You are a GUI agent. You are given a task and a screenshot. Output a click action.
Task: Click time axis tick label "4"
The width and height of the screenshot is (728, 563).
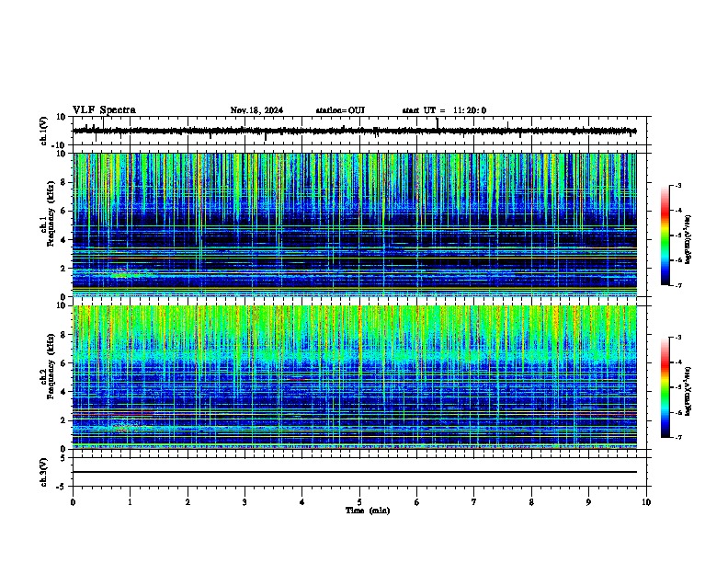302,502
